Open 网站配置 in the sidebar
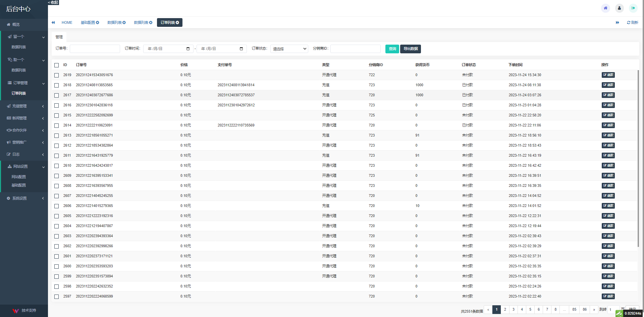 click(19, 177)
